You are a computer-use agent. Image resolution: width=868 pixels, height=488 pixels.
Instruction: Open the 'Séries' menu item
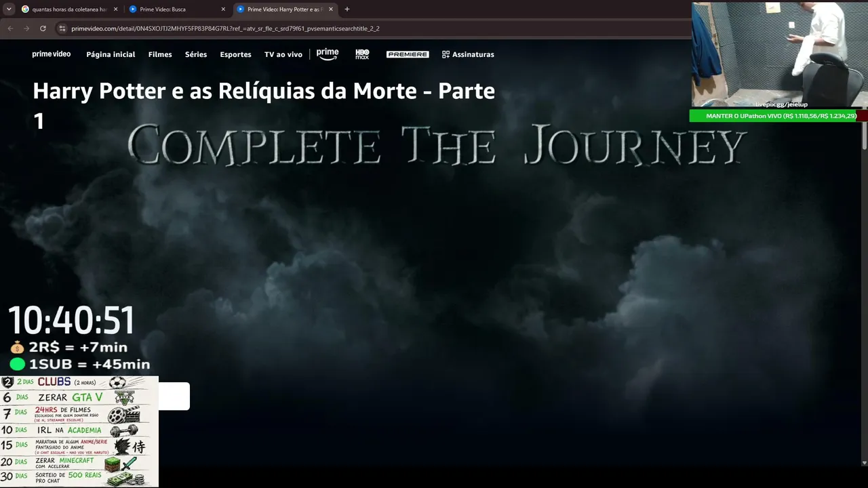pos(196,54)
